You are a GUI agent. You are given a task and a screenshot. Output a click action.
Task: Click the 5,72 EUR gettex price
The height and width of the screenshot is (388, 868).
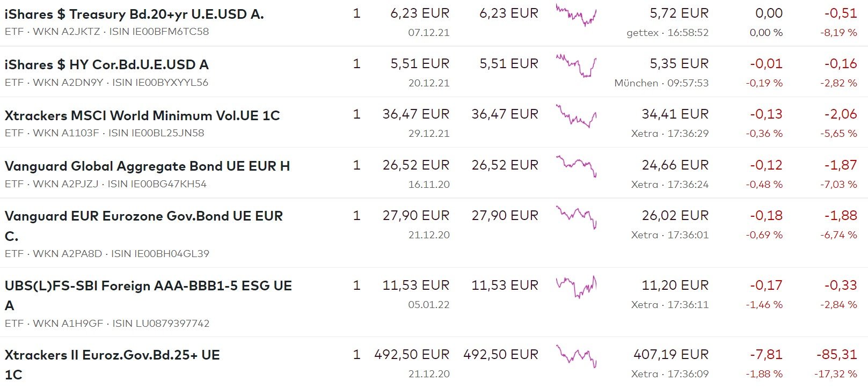[x=679, y=13]
